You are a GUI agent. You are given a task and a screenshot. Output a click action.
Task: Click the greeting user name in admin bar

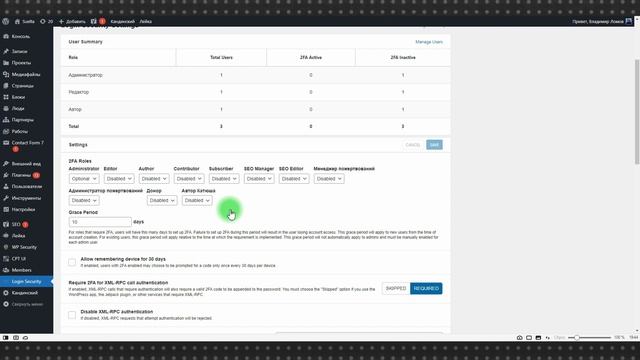pyautogui.click(x=598, y=21)
